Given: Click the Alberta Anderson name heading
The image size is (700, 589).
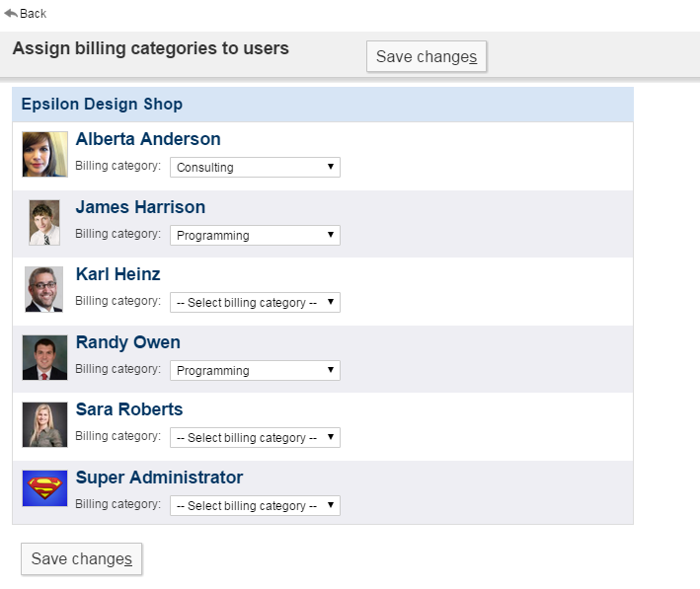Looking at the screenshot, I should point(148,139).
